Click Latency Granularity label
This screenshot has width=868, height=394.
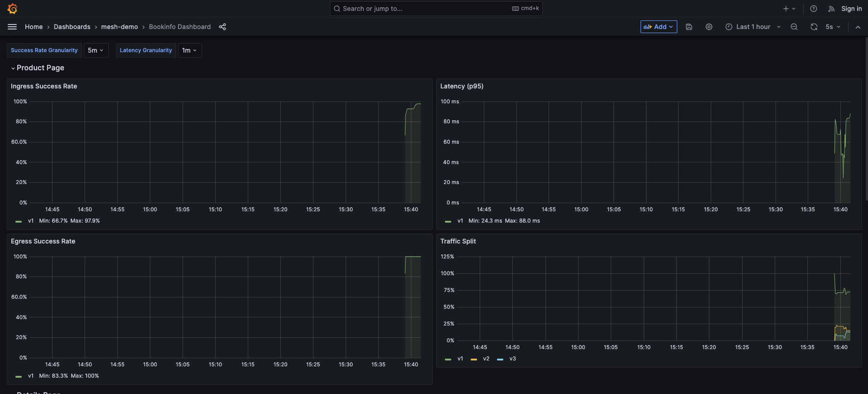coord(146,50)
